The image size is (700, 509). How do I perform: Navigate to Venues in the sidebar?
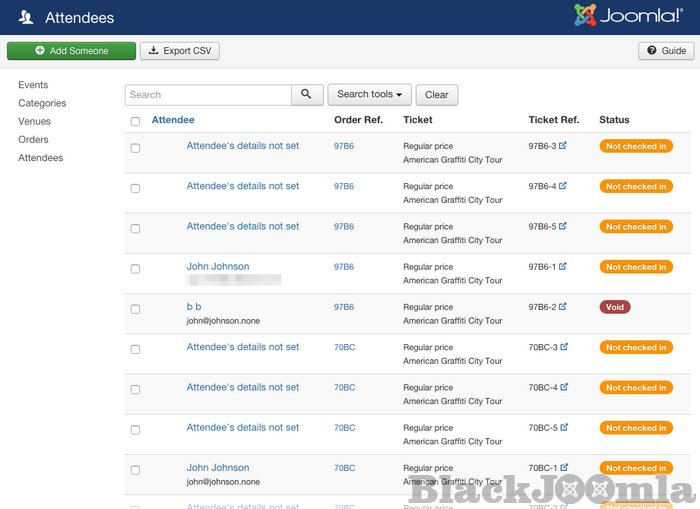pos(34,122)
